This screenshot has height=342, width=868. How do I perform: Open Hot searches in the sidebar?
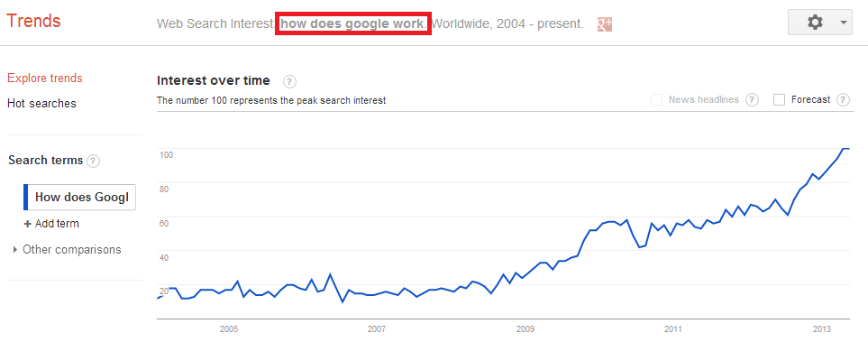pos(41,104)
